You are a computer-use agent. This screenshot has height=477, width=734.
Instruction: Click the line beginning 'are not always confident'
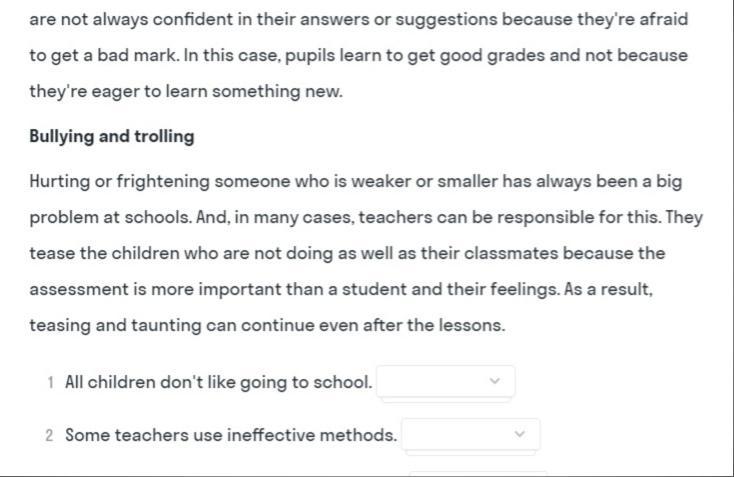pos(359,20)
